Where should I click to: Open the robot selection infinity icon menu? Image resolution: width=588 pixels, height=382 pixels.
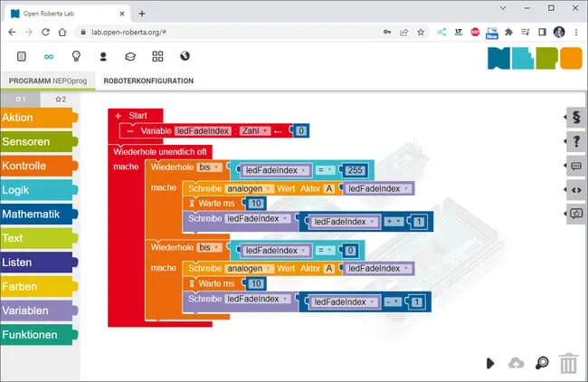49,56
